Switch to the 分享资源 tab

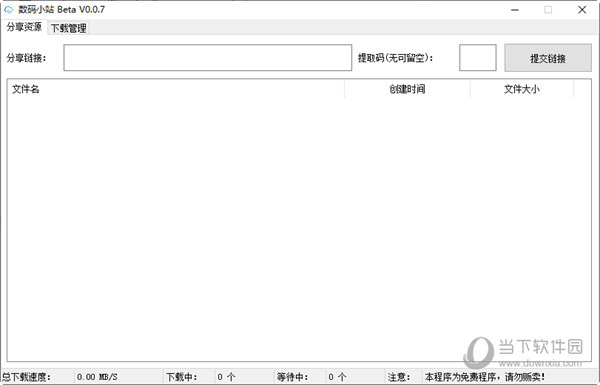pos(24,27)
